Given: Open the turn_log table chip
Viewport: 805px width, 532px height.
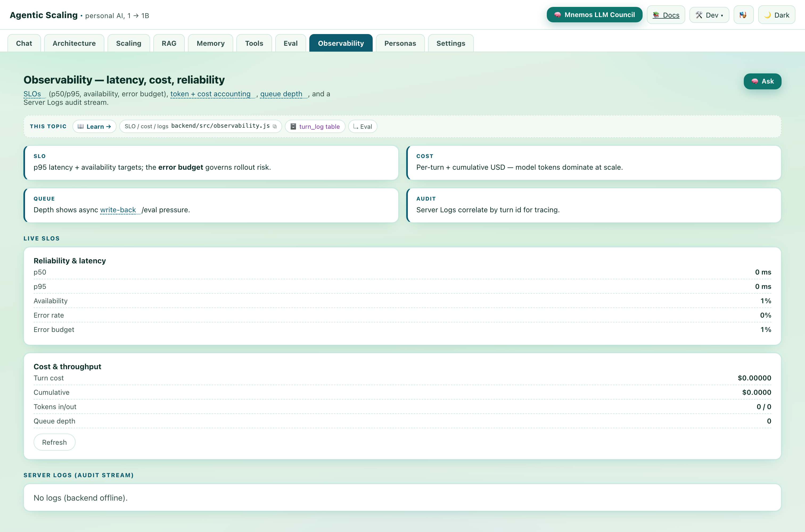Looking at the screenshot, I should pyautogui.click(x=315, y=126).
